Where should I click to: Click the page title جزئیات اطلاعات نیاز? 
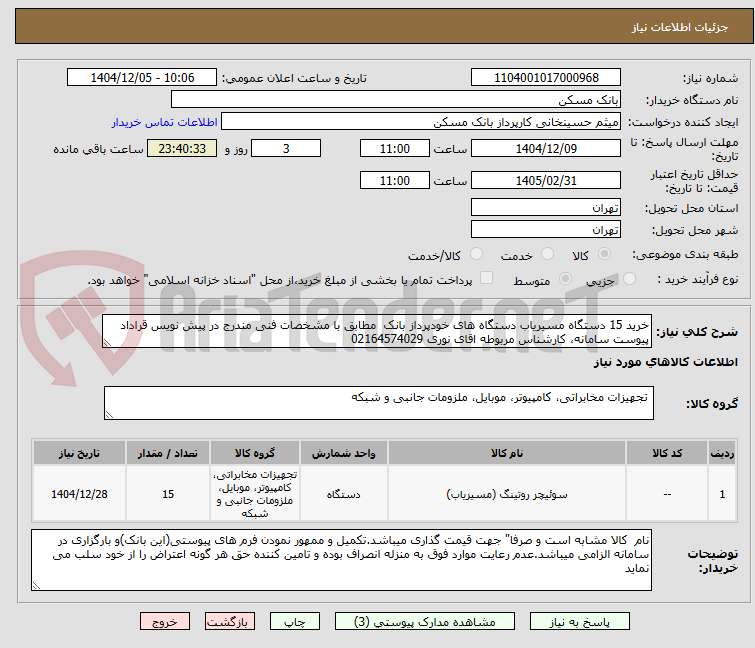tap(680, 27)
